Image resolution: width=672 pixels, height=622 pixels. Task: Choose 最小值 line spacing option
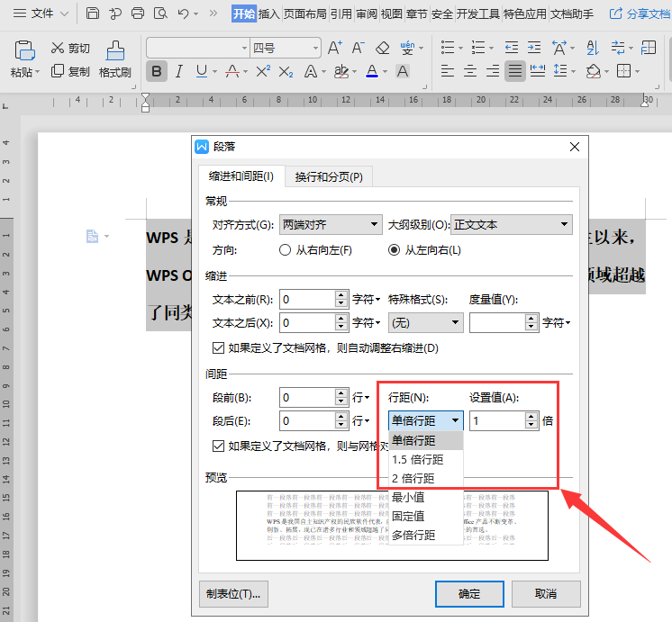coord(425,497)
